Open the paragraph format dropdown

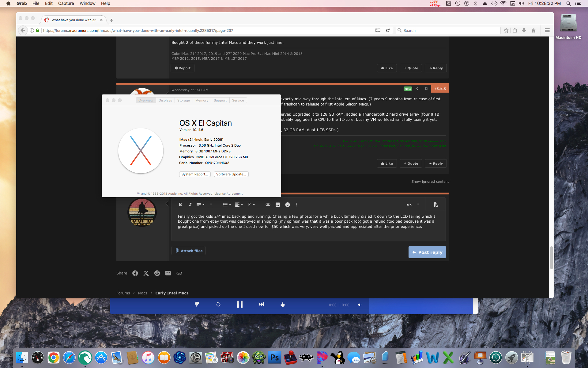pos(251,205)
